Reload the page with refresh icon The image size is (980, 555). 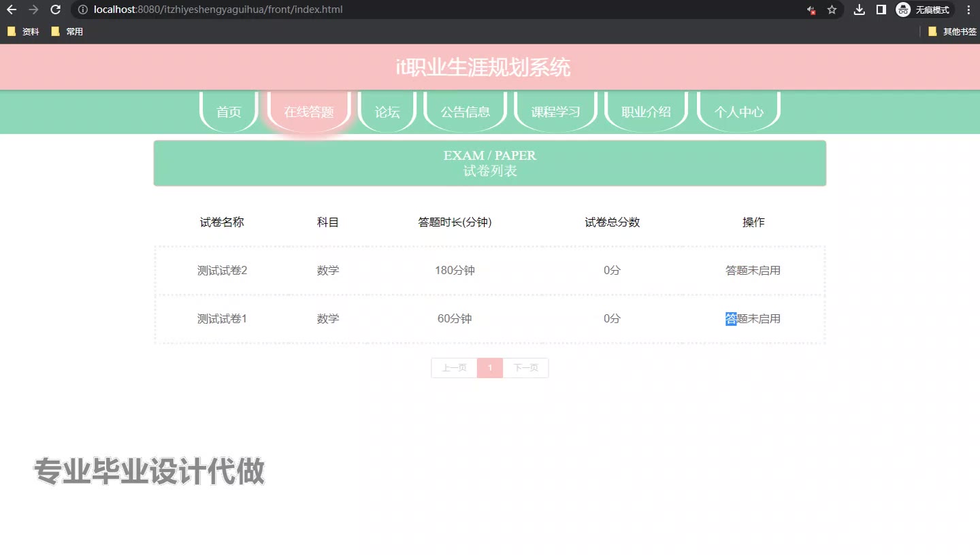click(x=56, y=10)
